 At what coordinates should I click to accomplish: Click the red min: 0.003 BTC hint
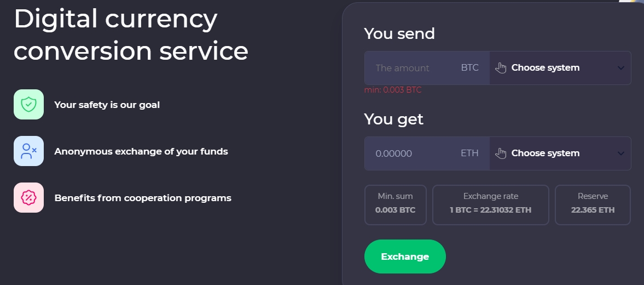pyautogui.click(x=393, y=90)
